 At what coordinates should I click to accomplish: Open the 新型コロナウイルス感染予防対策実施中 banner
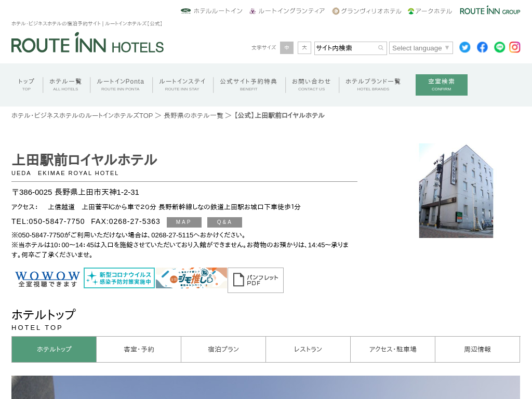click(119, 278)
